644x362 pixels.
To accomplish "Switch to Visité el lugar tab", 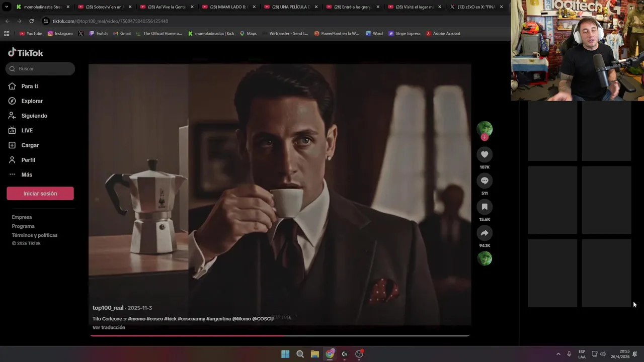I will [x=415, y=7].
